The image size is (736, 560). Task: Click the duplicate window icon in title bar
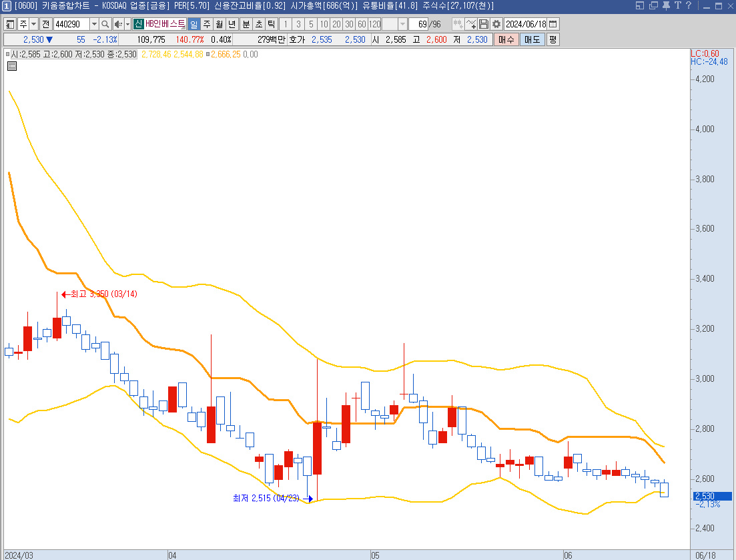click(x=653, y=5)
